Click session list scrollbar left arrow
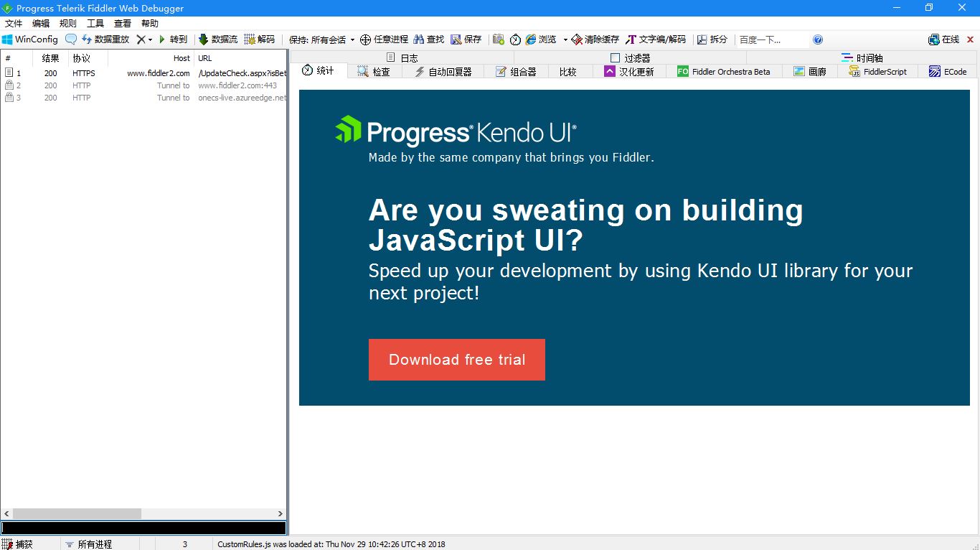 click(x=7, y=514)
